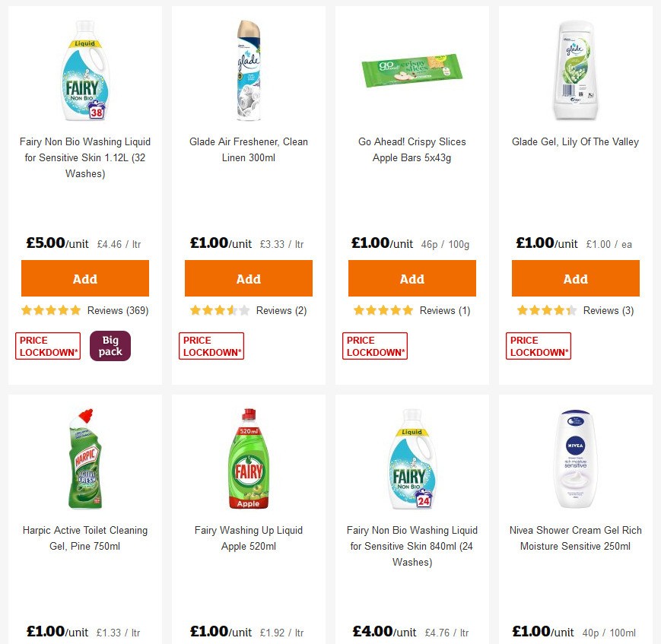The height and width of the screenshot is (644, 661).
Task: Click the Glade Gel product image
Action: pyautogui.click(x=575, y=70)
